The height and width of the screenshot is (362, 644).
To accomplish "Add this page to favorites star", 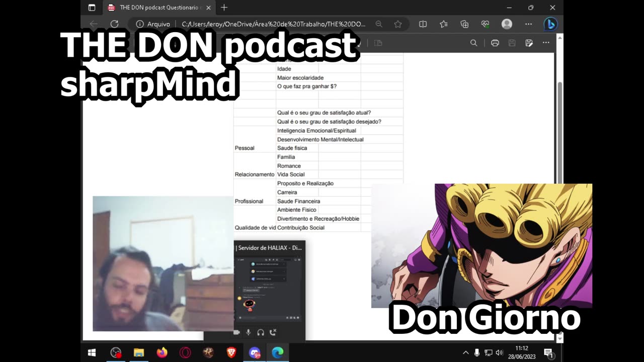I will click(x=398, y=24).
